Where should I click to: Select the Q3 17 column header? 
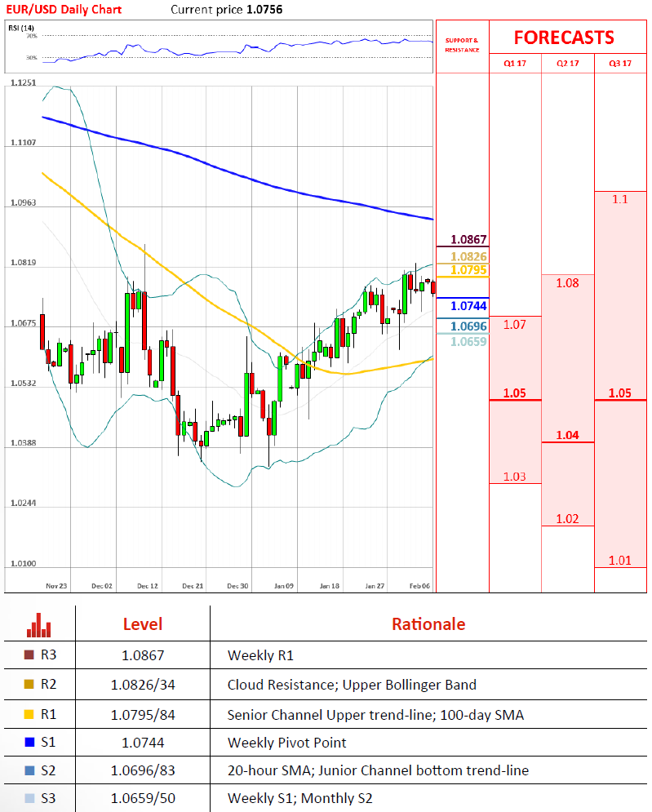pyautogui.click(x=620, y=63)
